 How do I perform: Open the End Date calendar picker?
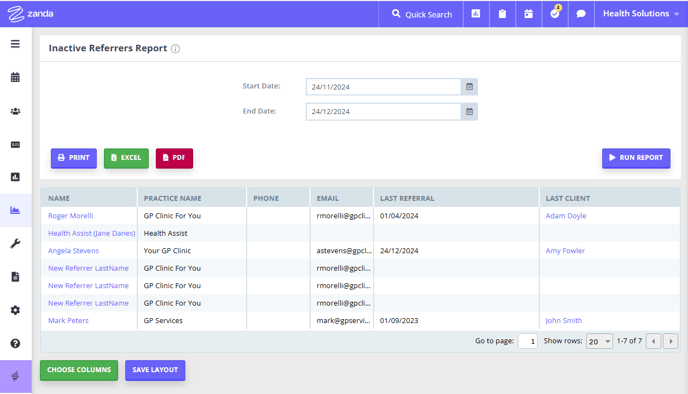(x=469, y=112)
